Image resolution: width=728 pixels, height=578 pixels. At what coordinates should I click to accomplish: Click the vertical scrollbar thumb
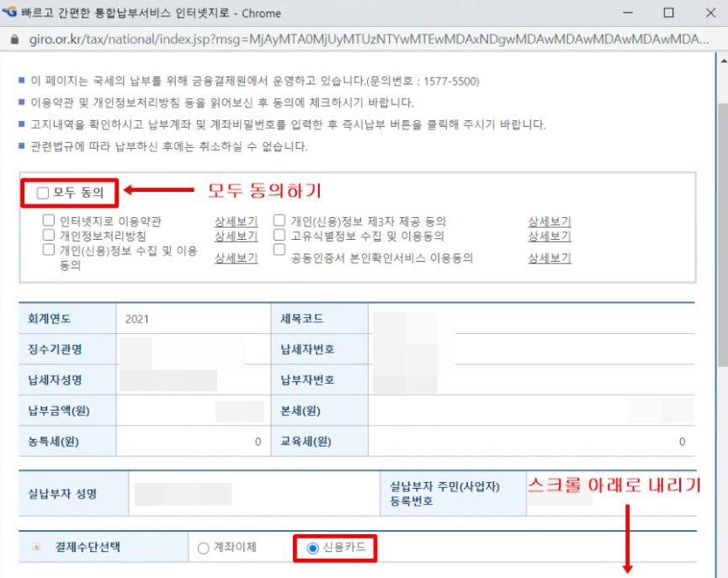coord(722,235)
